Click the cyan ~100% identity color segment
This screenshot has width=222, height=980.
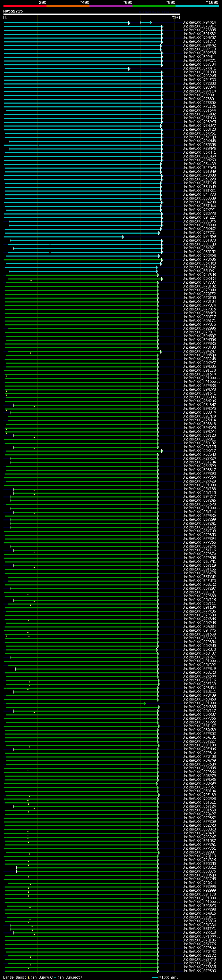coord(197,6)
